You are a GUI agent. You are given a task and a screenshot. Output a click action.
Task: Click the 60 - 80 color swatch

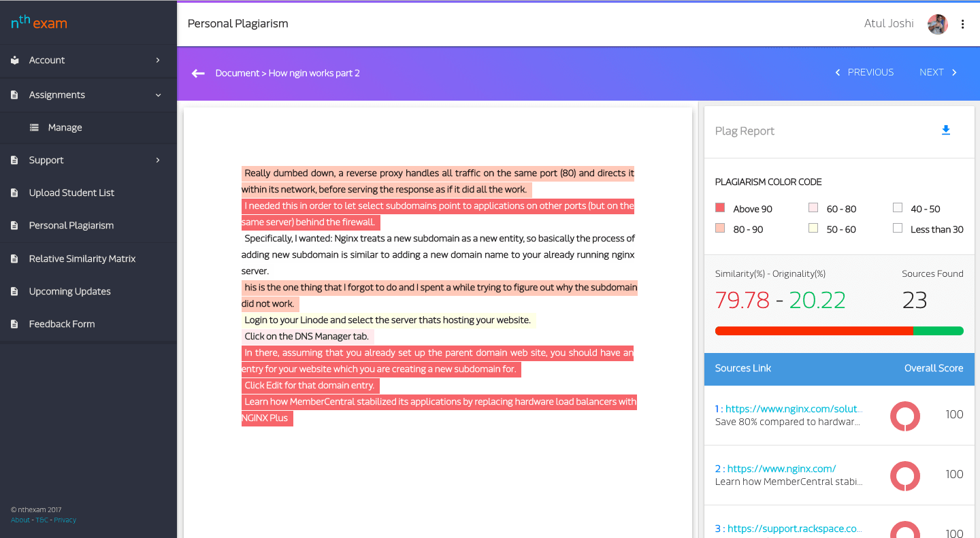coord(813,208)
